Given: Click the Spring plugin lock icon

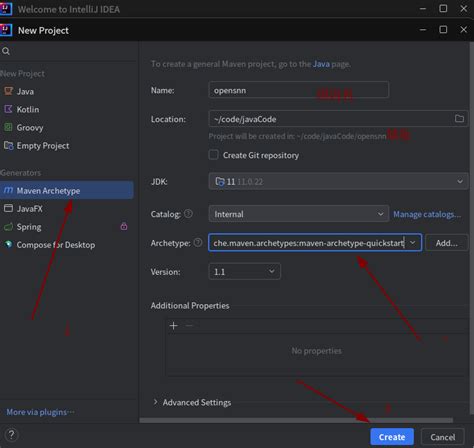Looking at the screenshot, I should [x=124, y=226].
